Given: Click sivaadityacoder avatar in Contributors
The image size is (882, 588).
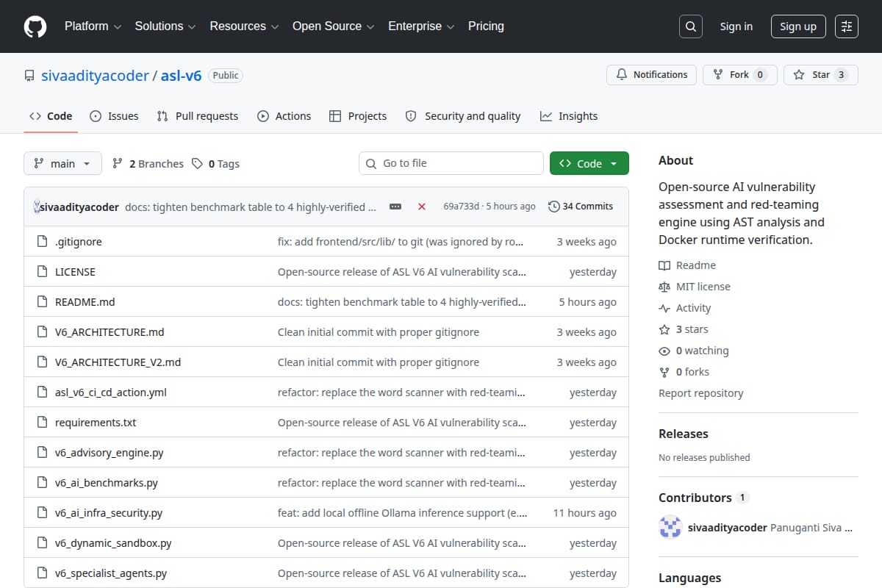Looking at the screenshot, I should (x=670, y=528).
